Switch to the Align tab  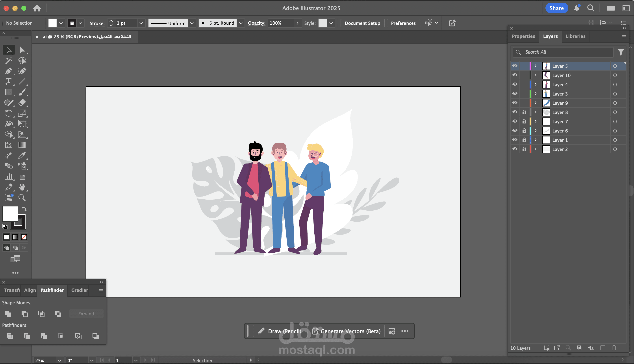pos(30,290)
